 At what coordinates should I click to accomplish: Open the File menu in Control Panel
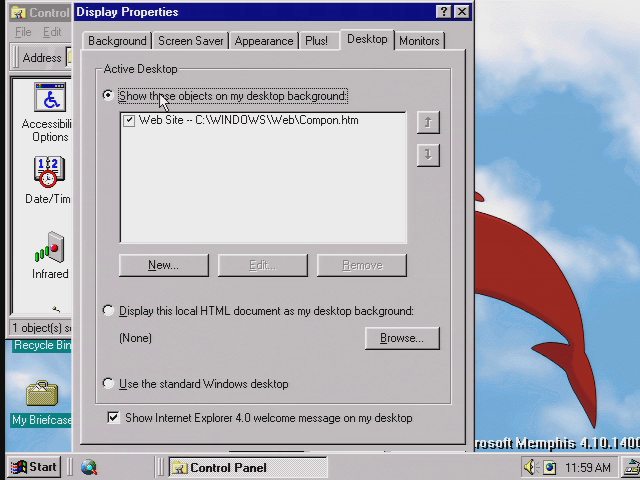point(23,32)
